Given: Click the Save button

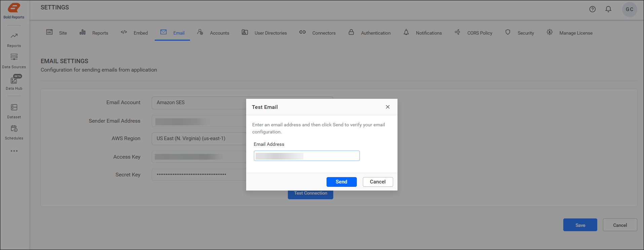Looking at the screenshot, I should 580,225.
